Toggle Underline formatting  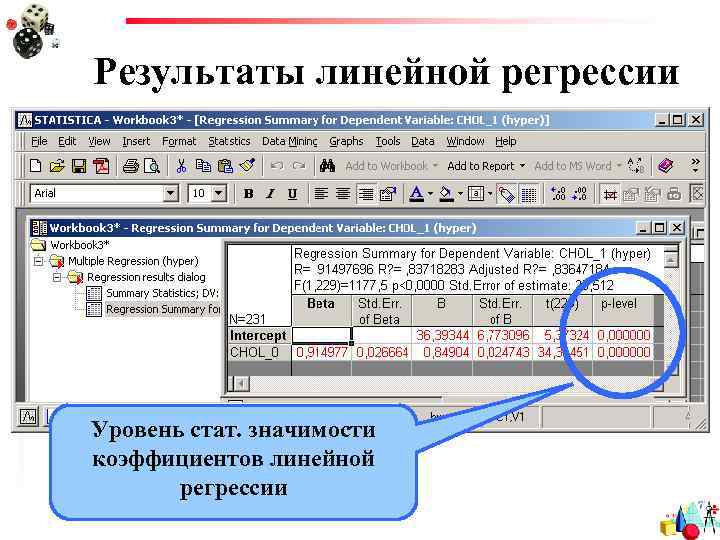click(x=292, y=194)
